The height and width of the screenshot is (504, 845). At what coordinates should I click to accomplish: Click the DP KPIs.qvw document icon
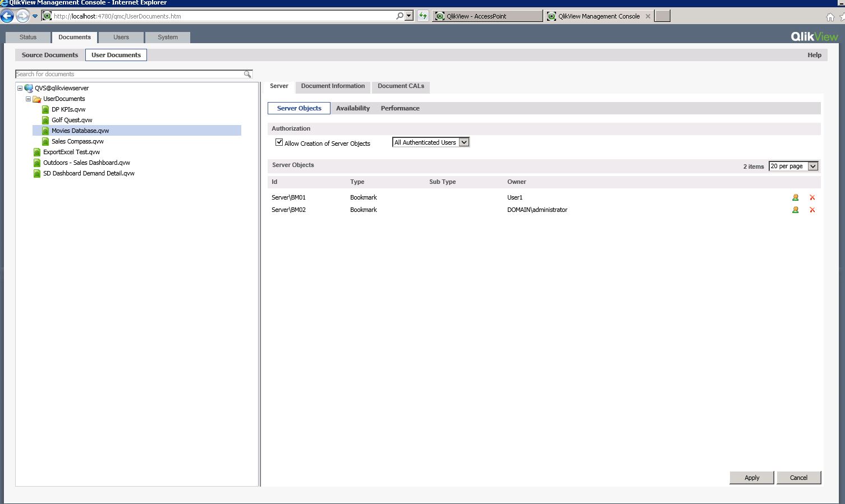click(45, 109)
